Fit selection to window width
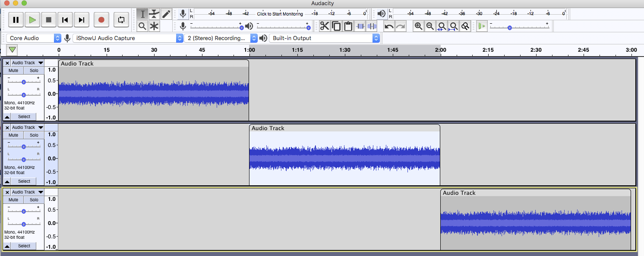The width and height of the screenshot is (644, 256). tap(442, 26)
